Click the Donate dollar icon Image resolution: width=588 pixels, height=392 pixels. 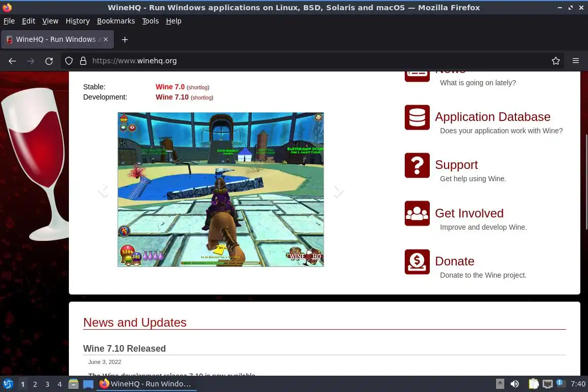[x=417, y=262]
